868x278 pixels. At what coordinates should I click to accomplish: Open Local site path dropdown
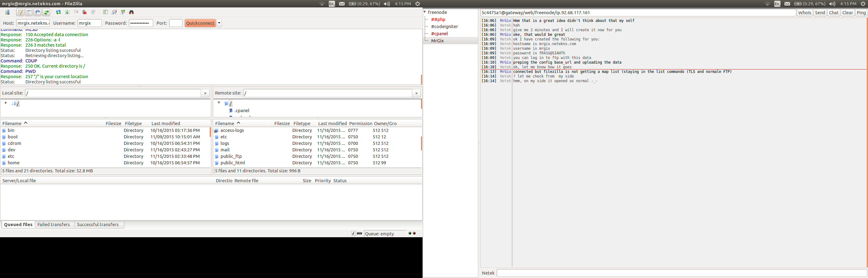205,94
